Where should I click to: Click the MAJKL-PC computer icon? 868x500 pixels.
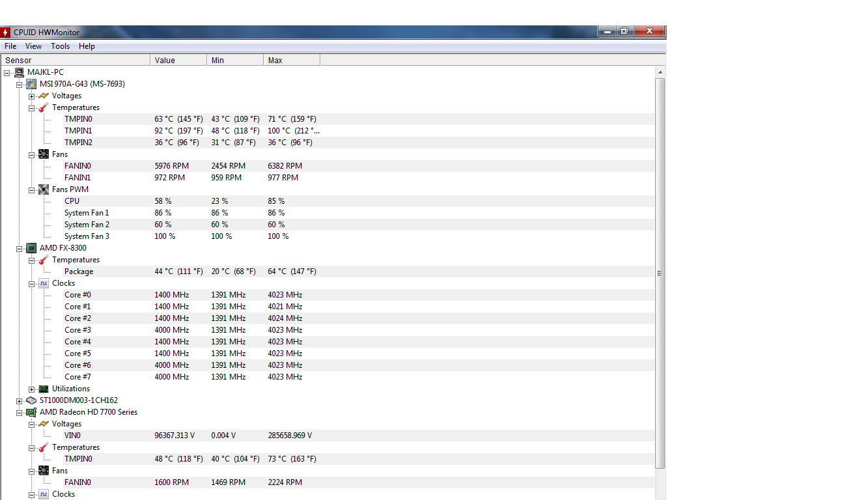[x=19, y=72]
